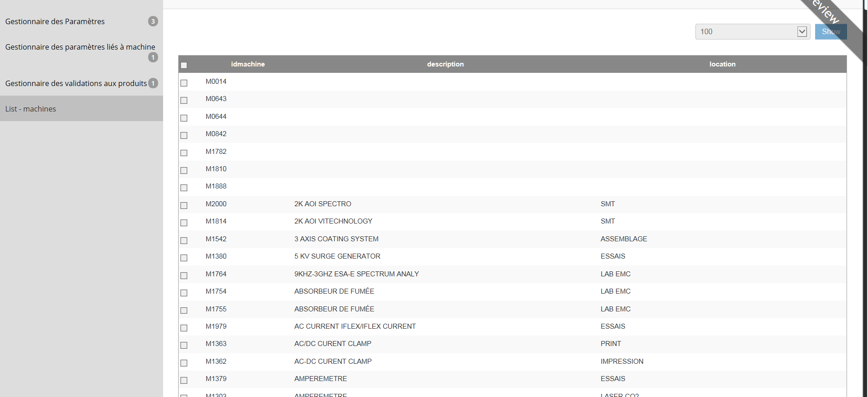Click the badge 3 next to Gestionnaire des Paramètres
Screen dimensions: 868x397
153,21
